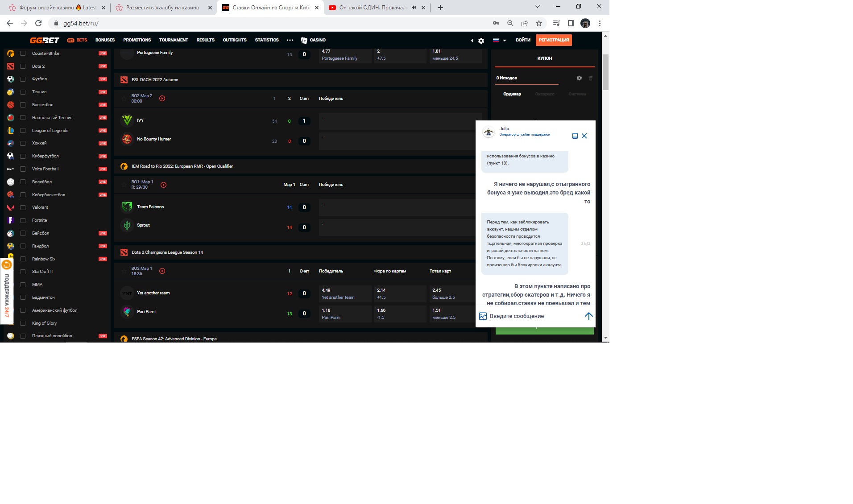The width and height of the screenshot is (853, 504).
Task: Click ВОЙТИ login button
Action: (523, 40)
